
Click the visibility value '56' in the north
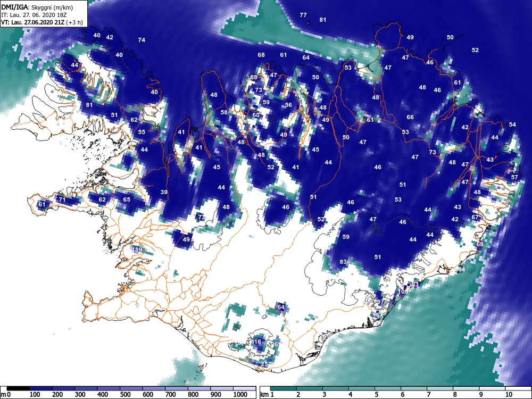288,105
